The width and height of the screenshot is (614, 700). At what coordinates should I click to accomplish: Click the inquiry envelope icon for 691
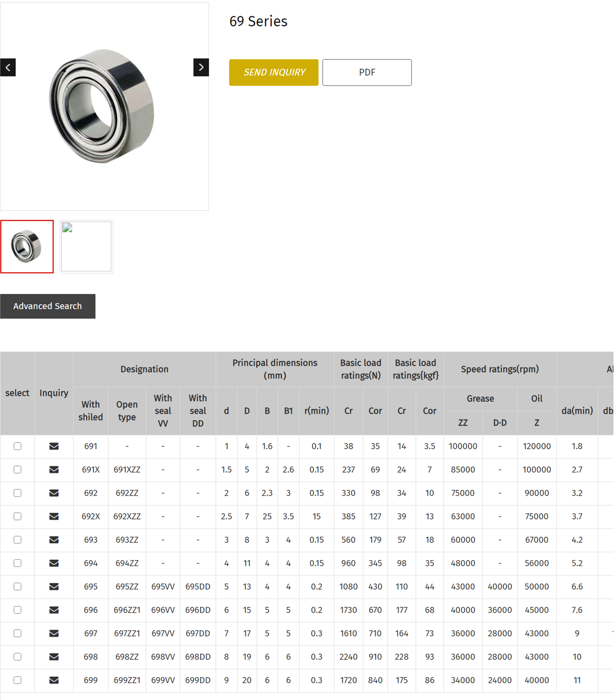click(x=54, y=446)
